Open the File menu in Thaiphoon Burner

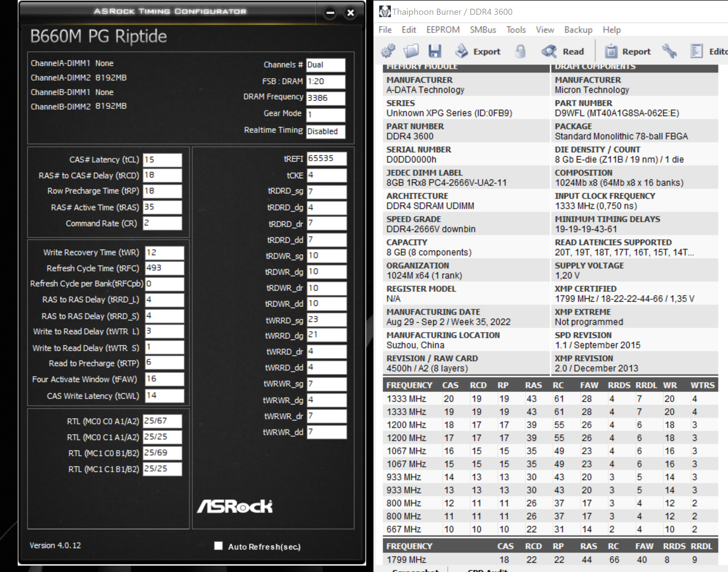(x=385, y=30)
